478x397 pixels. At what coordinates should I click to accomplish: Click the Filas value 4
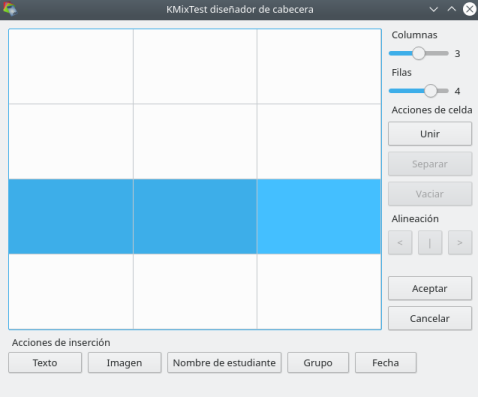click(457, 91)
